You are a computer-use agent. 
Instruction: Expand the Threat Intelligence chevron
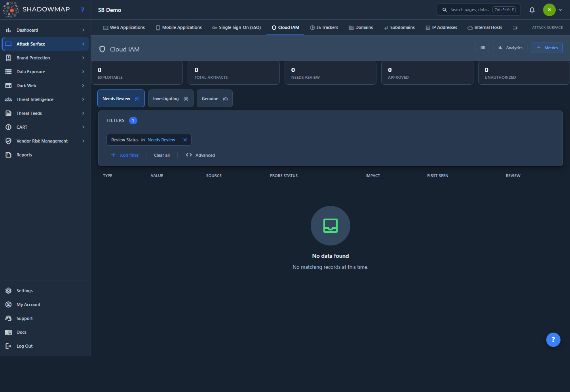click(83, 99)
